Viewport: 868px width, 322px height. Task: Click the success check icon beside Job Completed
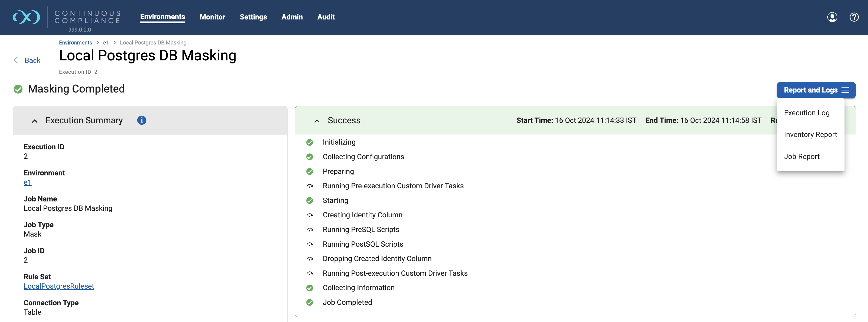click(310, 303)
